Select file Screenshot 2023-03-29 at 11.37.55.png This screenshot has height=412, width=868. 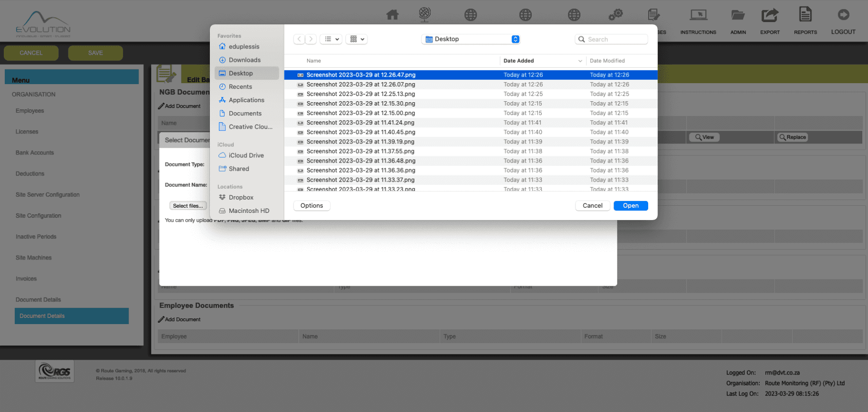click(x=471, y=151)
